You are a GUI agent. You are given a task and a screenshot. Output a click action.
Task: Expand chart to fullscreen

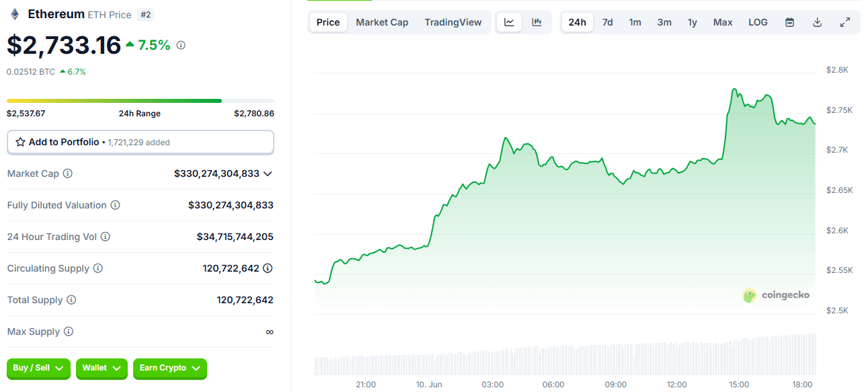click(845, 22)
